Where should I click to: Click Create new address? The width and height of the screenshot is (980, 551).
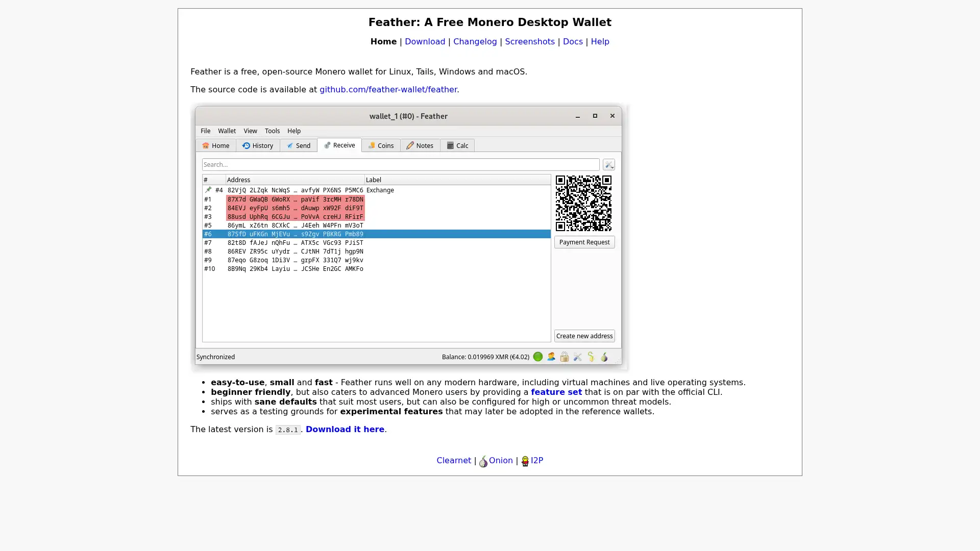[584, 336]
